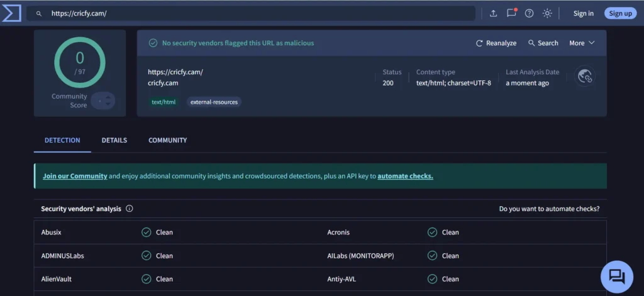This screenshot has height=296, width=644.
Task: Click Antiy-AVL clean check icon
Action: click(x=432, y=279)
